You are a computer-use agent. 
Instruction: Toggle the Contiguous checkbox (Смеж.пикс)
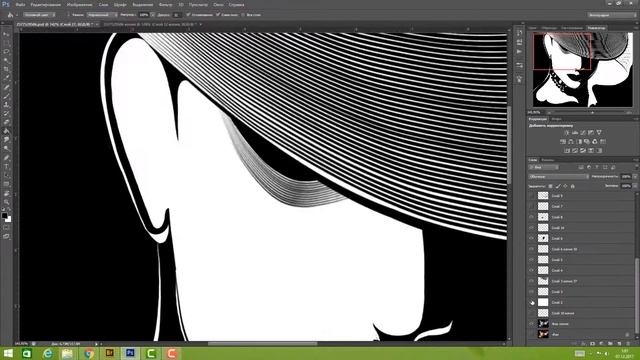(x=218, y=15)
